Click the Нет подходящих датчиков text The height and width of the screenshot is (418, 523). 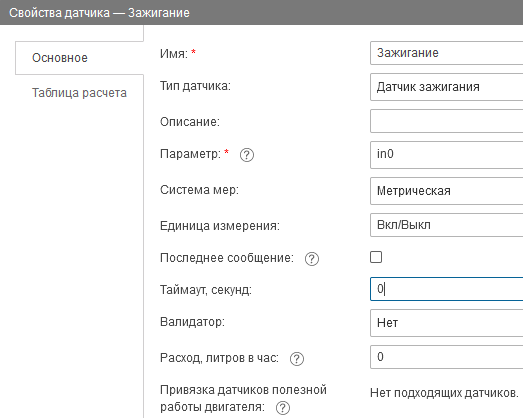pos(444,393)
